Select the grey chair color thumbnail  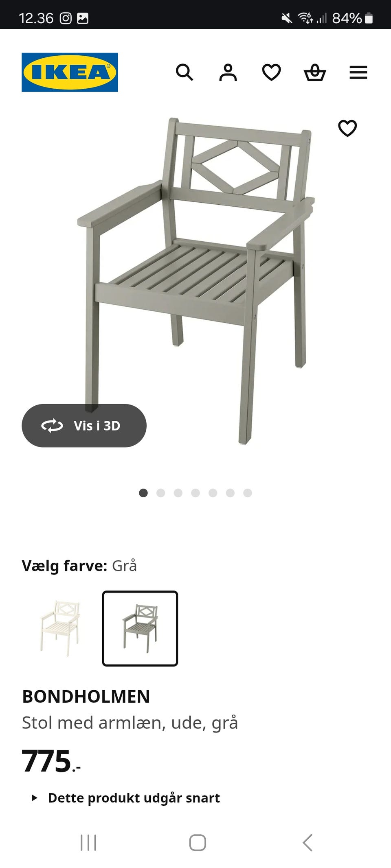point(140,629)
